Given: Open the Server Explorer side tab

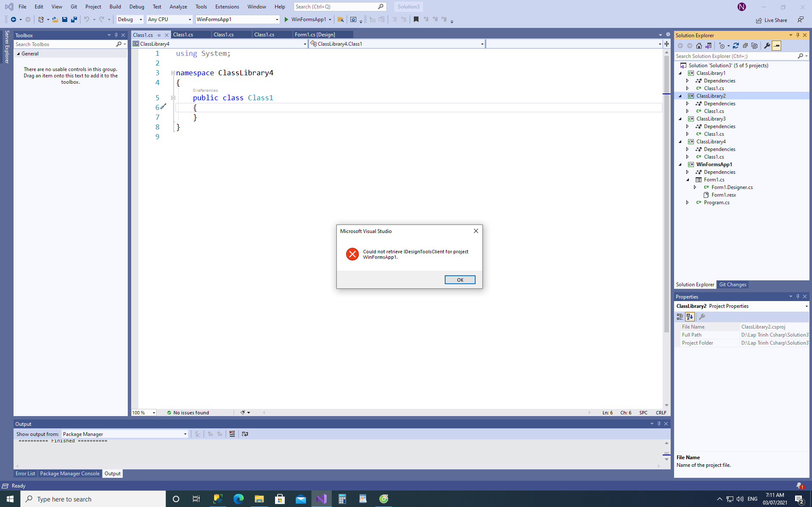Looking at the screenshot, I should [7, 47].
